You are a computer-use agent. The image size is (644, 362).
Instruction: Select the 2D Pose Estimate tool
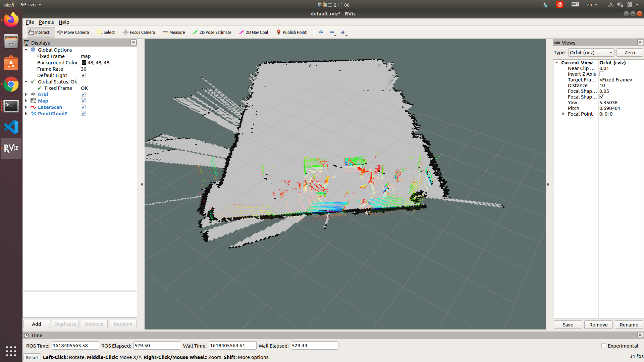click(x=212, y=32)
